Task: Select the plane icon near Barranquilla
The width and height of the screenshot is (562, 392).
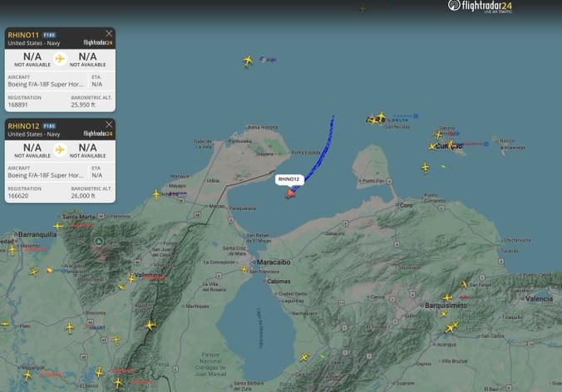Action: click(58, 226)
